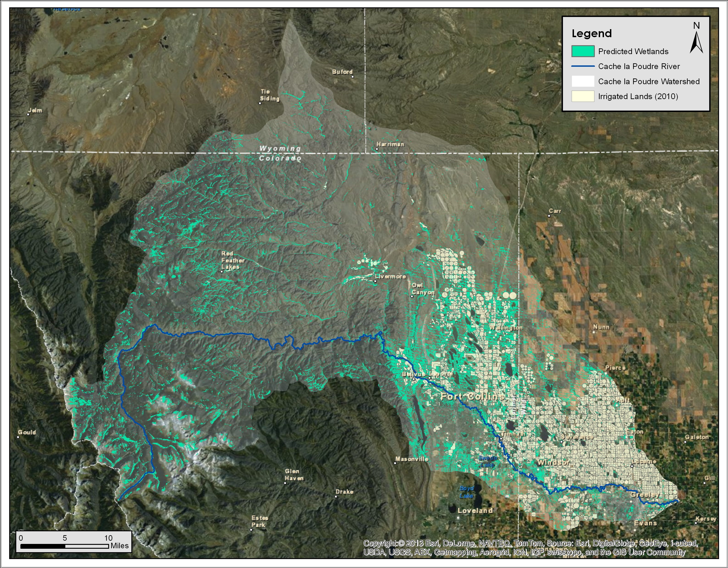
Task: Click the Harriman place label
Action: [x=390, y=145]
